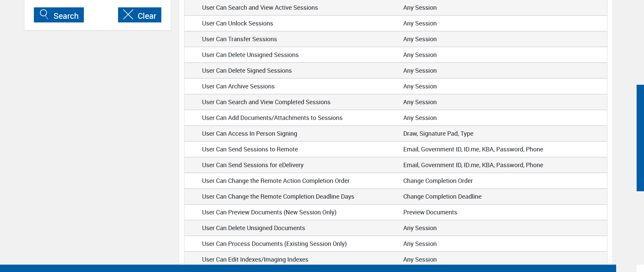This screenshot has width=644, height=272.
Task: Click the X icon on Clear button
Action: tap(128, 14)
